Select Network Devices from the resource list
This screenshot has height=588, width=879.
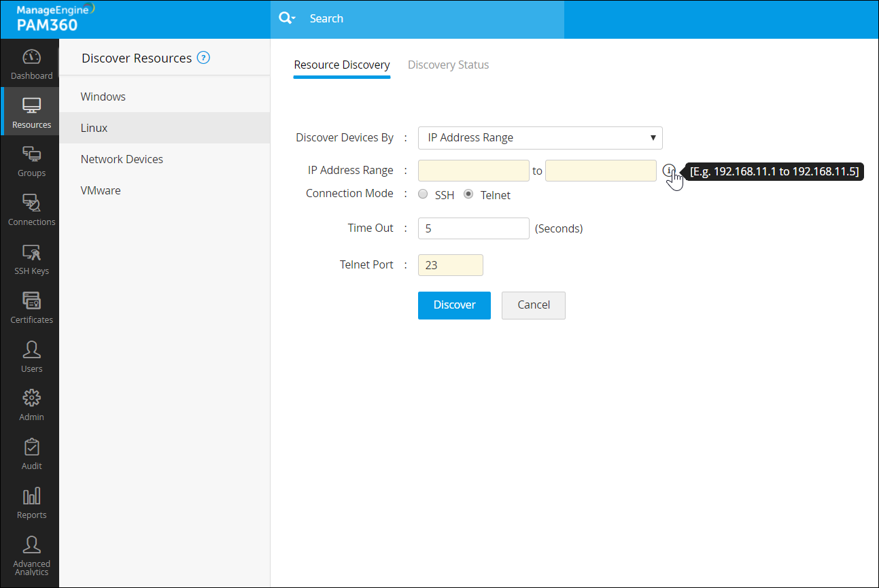click(x=122, y=158)
